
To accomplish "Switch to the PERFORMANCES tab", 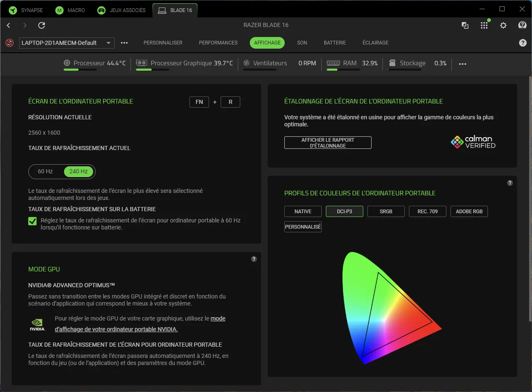I will [218, 43].
